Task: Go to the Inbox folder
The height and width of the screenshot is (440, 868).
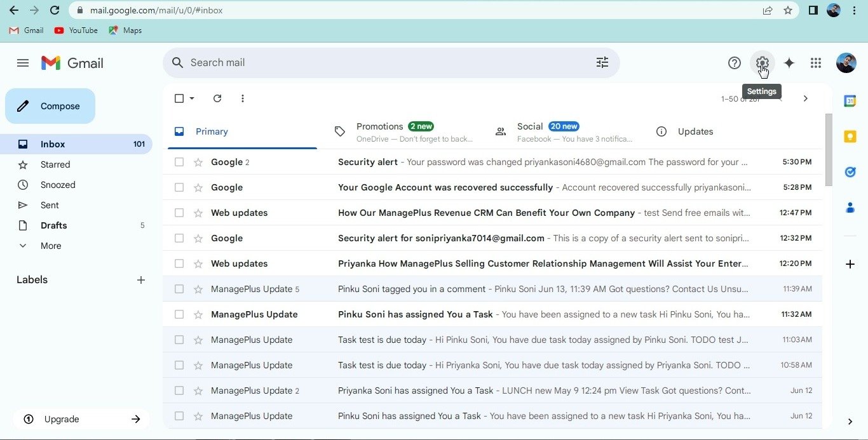Action: coord(76,144)
